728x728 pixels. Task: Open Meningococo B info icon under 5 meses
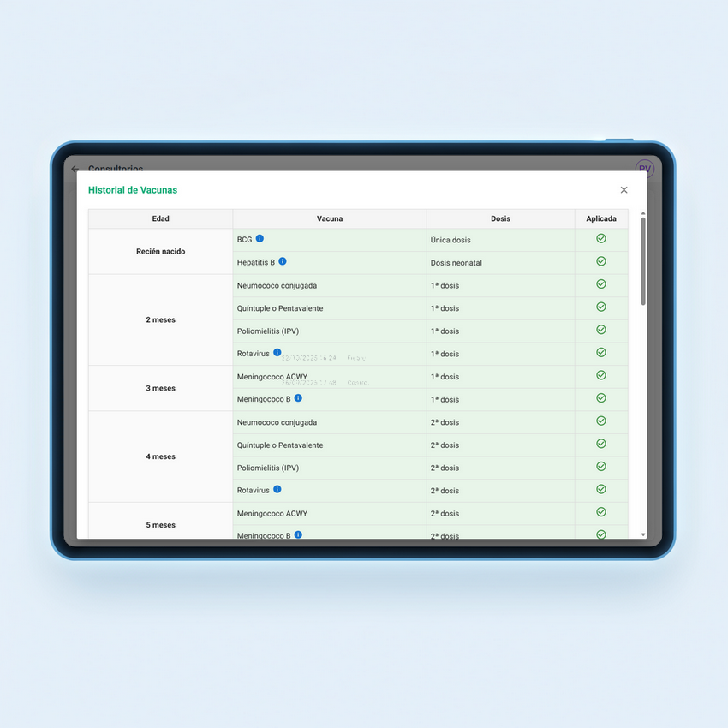[x=298, y=534]
